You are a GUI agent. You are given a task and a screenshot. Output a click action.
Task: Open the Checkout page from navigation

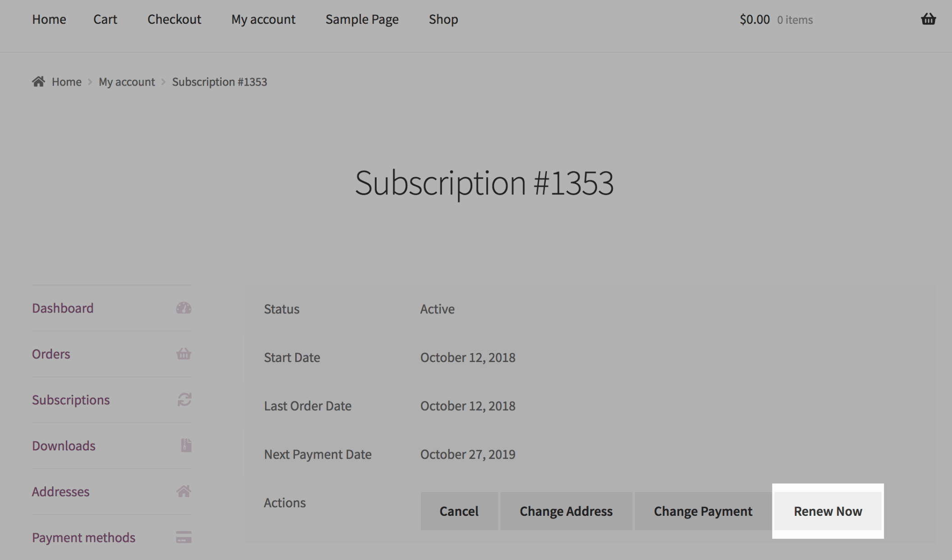(x=174, y=19)
